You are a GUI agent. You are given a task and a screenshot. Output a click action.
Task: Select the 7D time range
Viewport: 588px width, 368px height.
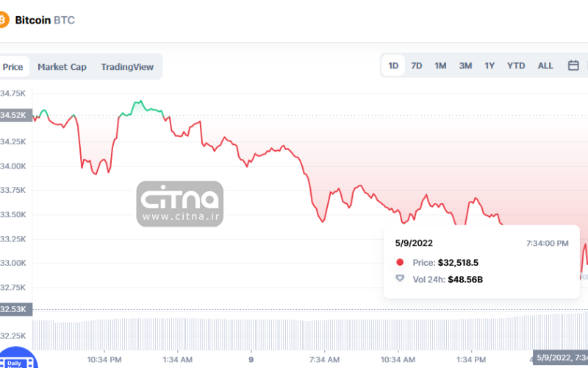click(x=417, y=66)
